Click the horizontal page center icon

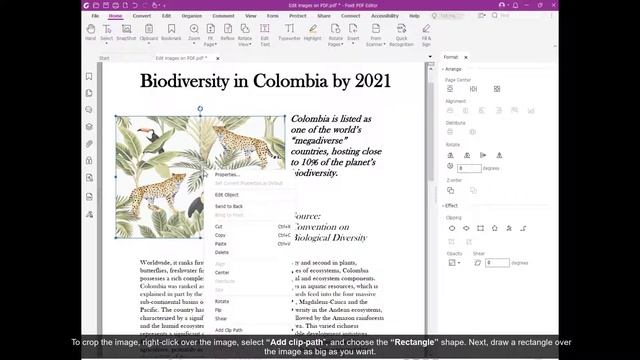click(473, 89)
